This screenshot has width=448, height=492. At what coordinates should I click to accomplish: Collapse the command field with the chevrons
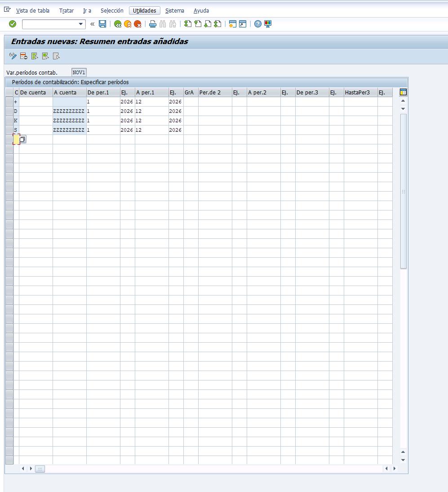point(92,24)
